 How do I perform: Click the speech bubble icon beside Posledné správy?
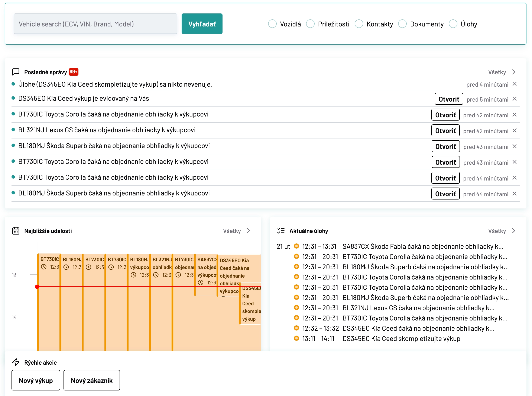click(15, 72)
